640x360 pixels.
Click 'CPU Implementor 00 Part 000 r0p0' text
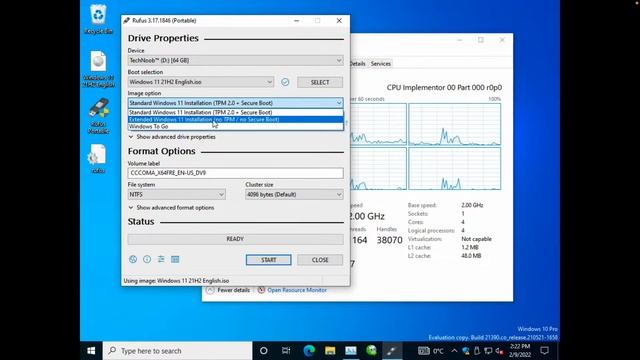click(x=444, y=87)
